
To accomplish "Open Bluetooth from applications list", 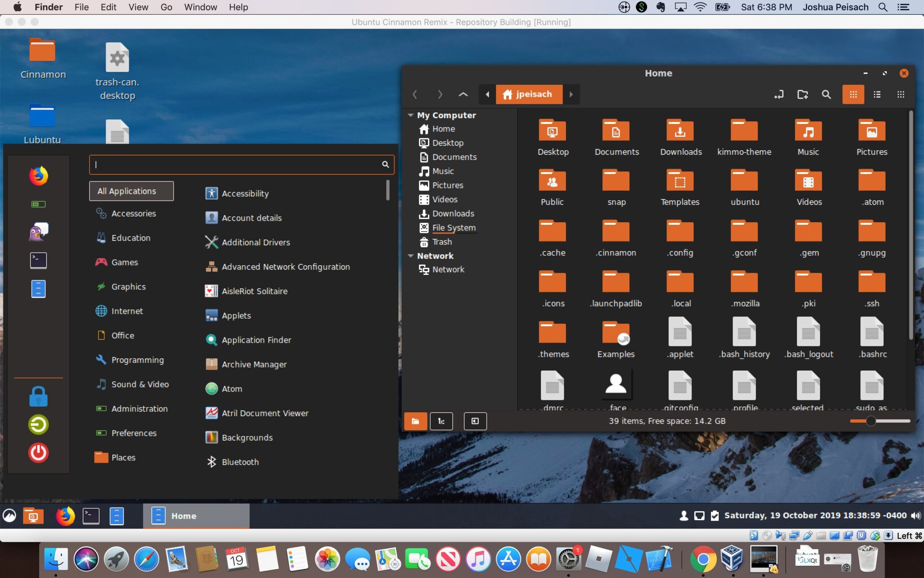I will pos(232,462).
